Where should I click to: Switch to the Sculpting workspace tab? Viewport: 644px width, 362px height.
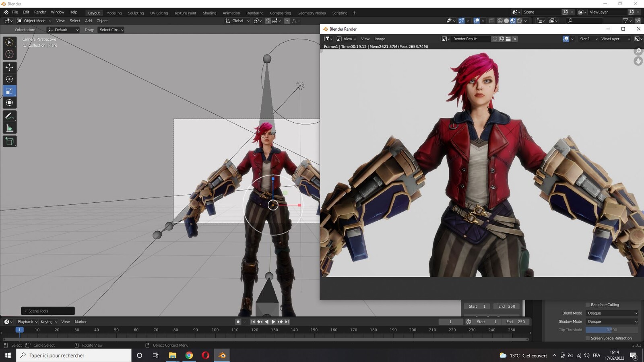136,13
